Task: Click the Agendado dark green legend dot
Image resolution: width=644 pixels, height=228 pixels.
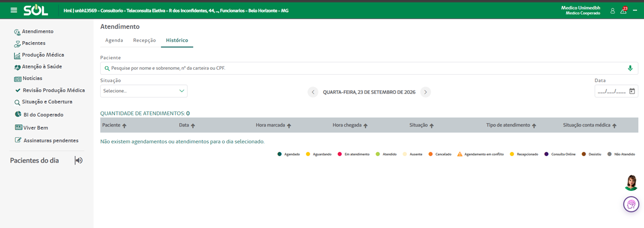Action: tap(280, 154)
